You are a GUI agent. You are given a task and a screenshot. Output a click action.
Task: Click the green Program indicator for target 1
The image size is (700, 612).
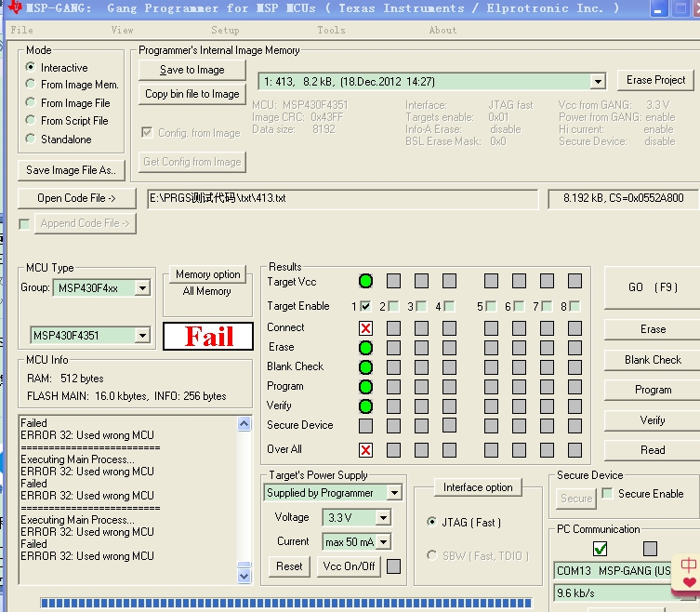(x=365, y=387)
